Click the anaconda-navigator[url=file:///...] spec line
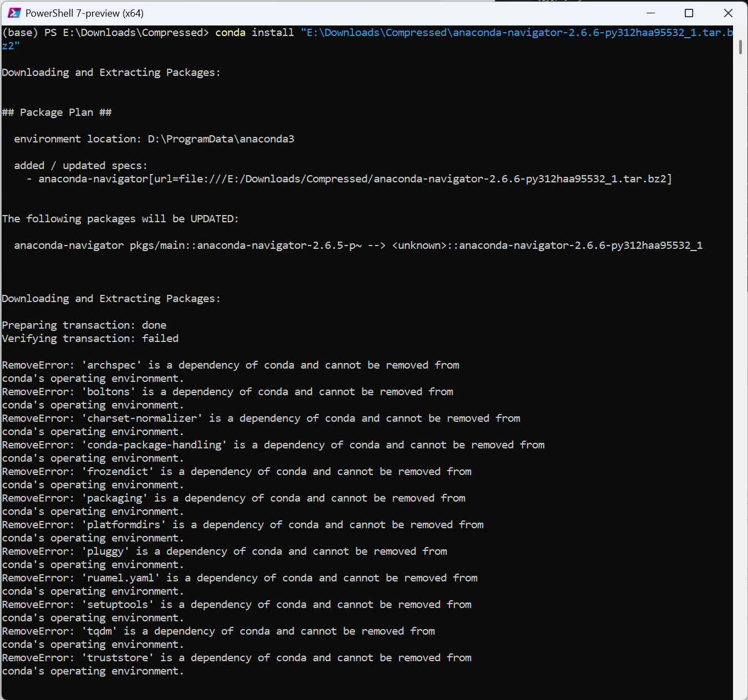Image resolution: width=748 pixels, height=700 pixels. (x=350, y=179)
